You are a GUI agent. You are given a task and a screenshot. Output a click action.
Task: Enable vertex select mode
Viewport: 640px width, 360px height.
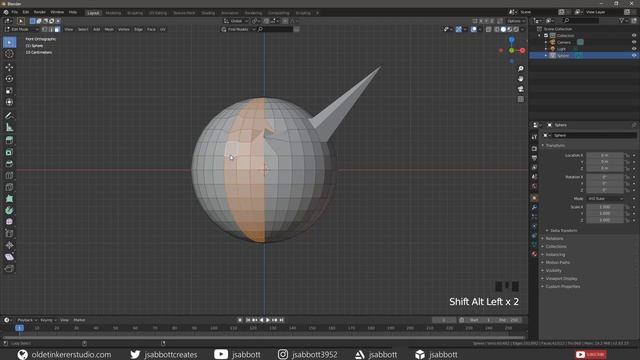click(44, 29)
